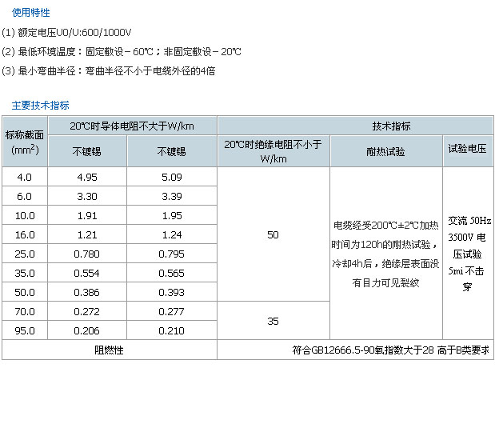Click the 技术指标 table header

coord(391,126)
